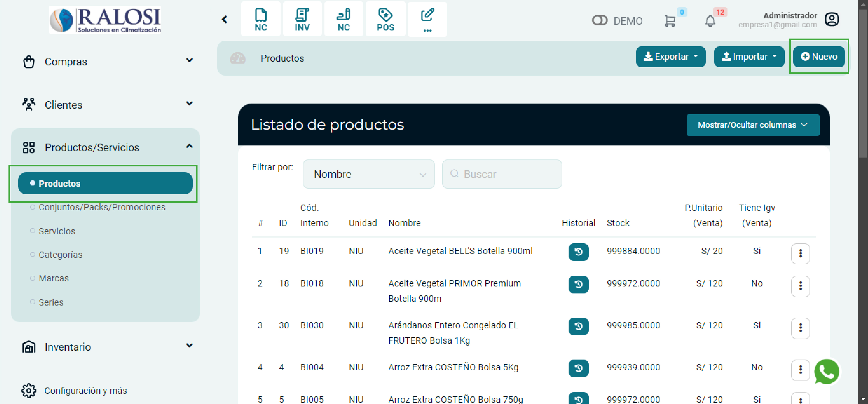Viewport: 868px width, 404px height.
Task: Go to Categorías in the sidebar
Action: (60, 255)
